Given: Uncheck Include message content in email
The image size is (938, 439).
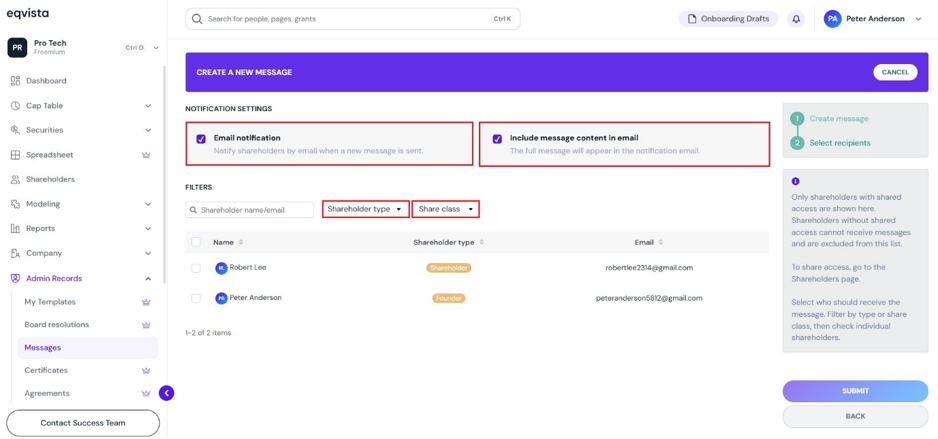Looking at the screenshot, I should [x=497, y=139].
